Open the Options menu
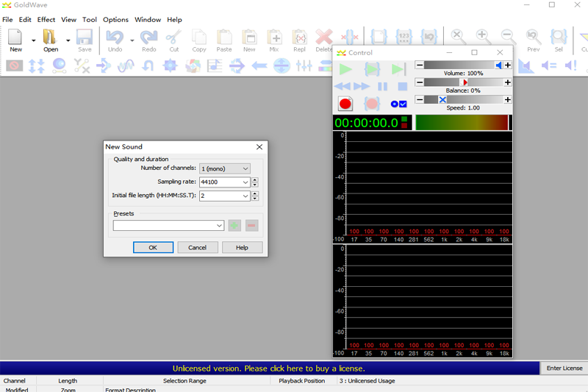The width and height of the screenshot is (588, 392). point(115,20)
